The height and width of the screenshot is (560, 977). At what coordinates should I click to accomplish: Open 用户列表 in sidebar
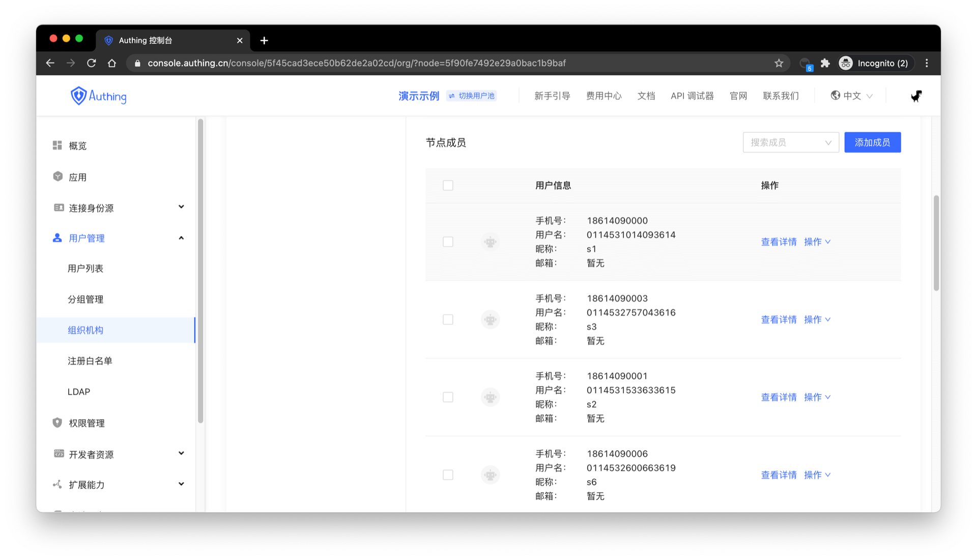point(85,269)
